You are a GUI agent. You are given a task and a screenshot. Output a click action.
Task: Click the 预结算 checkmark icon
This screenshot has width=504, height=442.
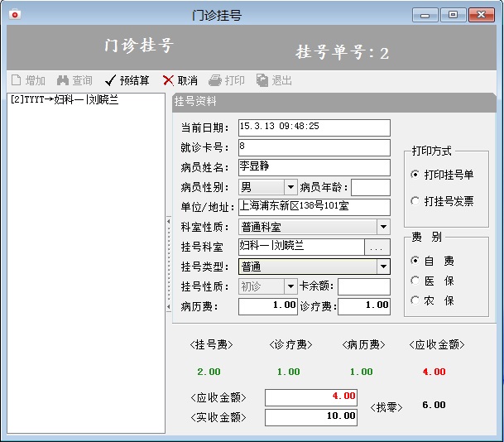[110, 80]
